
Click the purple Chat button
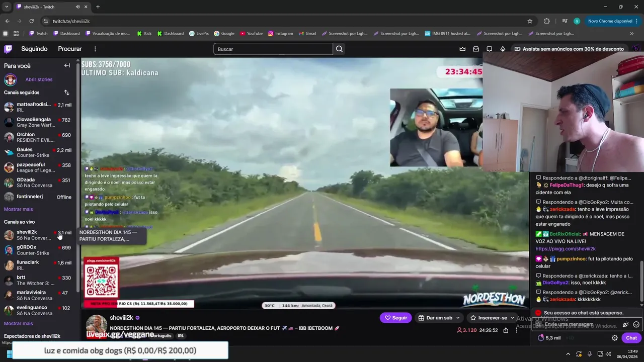pos(631,338)
